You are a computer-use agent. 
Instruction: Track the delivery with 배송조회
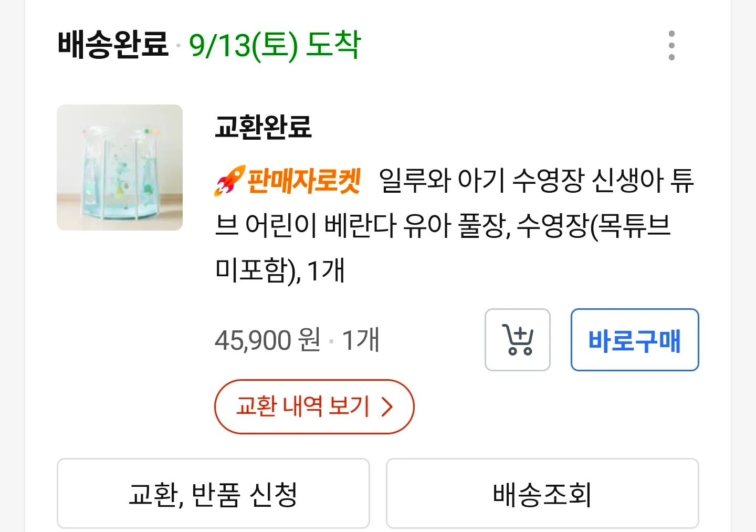(542, 494)
